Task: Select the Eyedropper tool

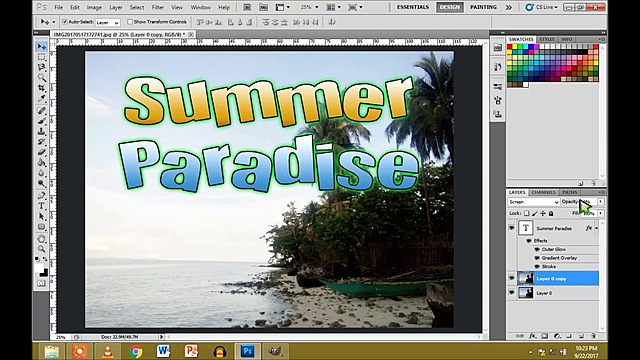Action: coord(41,98)
